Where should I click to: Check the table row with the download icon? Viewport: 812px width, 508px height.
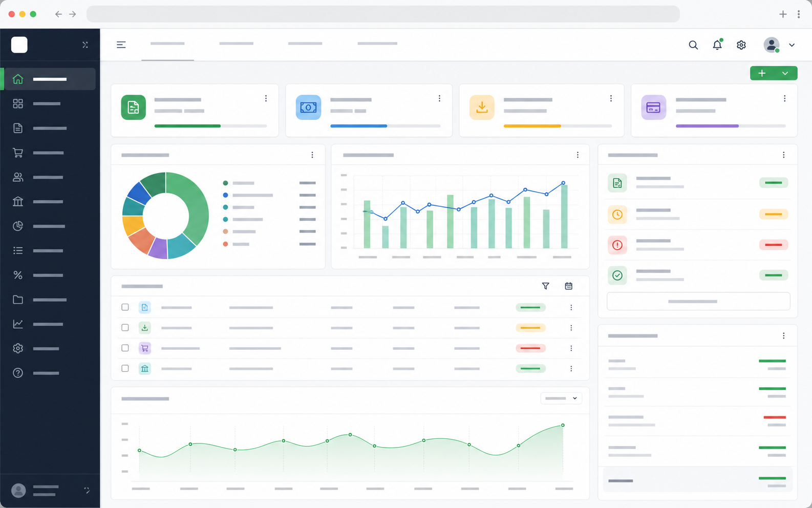point(125,327)
